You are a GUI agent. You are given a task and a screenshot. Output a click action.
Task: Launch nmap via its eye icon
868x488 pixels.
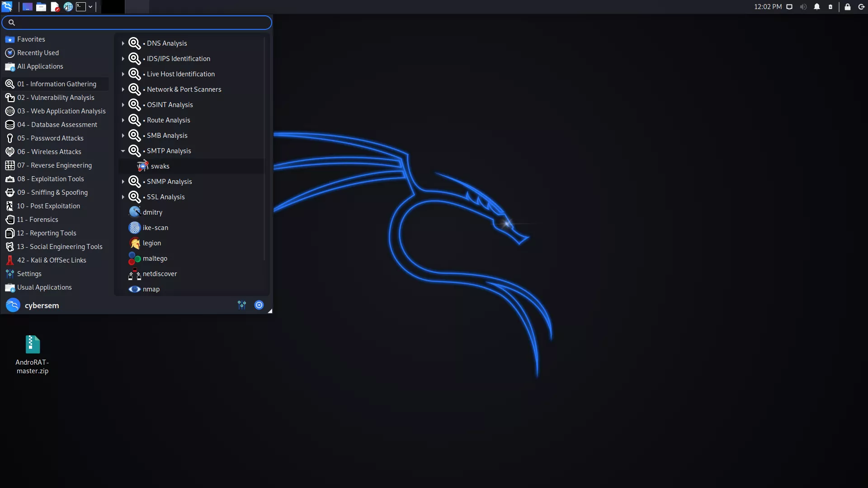pyautogui.click(x=134, y=289)
